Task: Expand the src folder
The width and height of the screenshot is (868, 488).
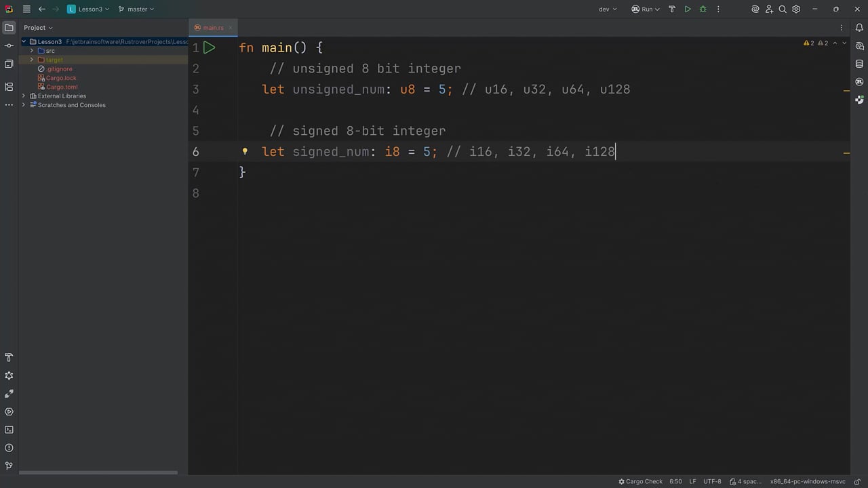Action: pyautogui.click(x=32, y=51)
